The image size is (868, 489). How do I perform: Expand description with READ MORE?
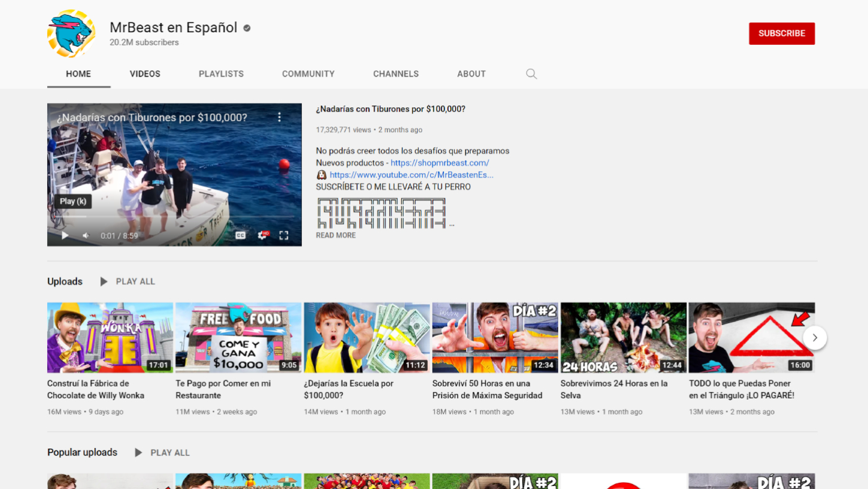tap(336, 236)
